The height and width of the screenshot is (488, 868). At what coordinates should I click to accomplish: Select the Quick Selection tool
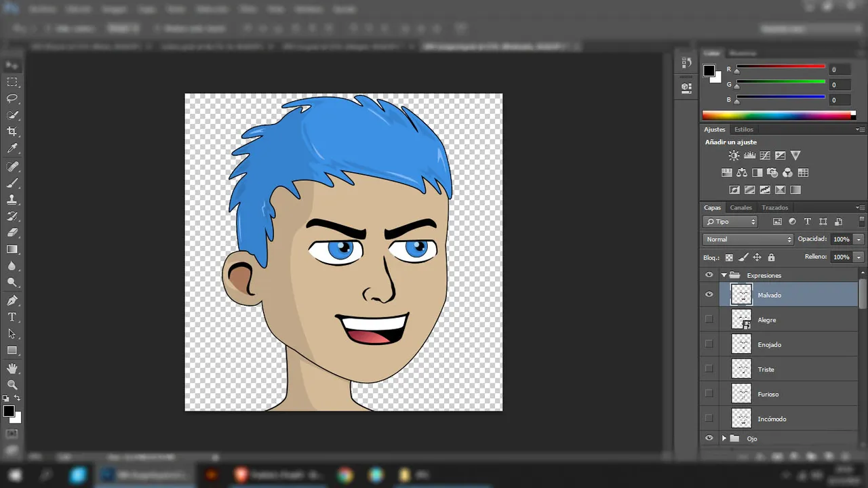point(12,115)
